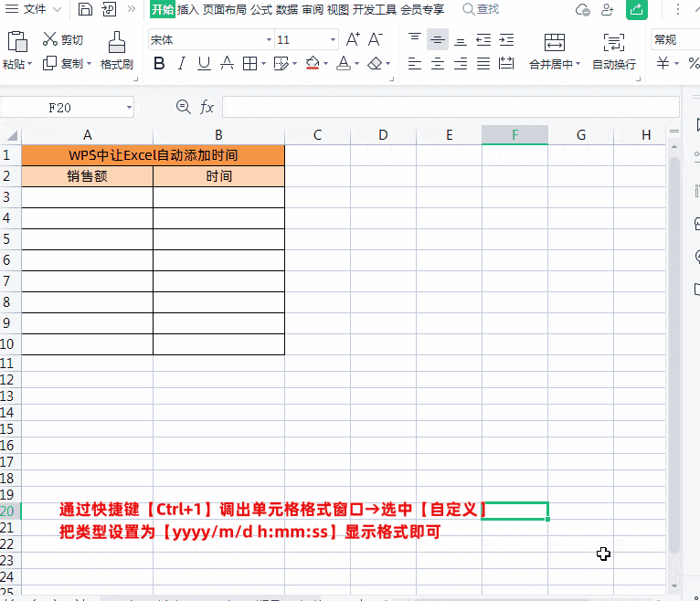The image size is (700, 601).
Task: Decrease font size with A- icon
Action: tap(375, 39)
